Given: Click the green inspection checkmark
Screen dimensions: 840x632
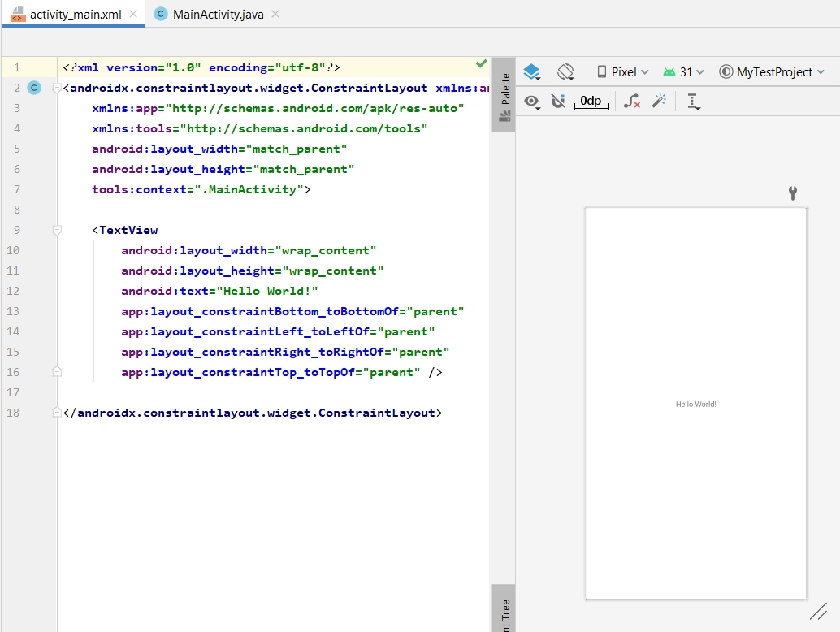Looking at the screenshot, I should [481, 64].
